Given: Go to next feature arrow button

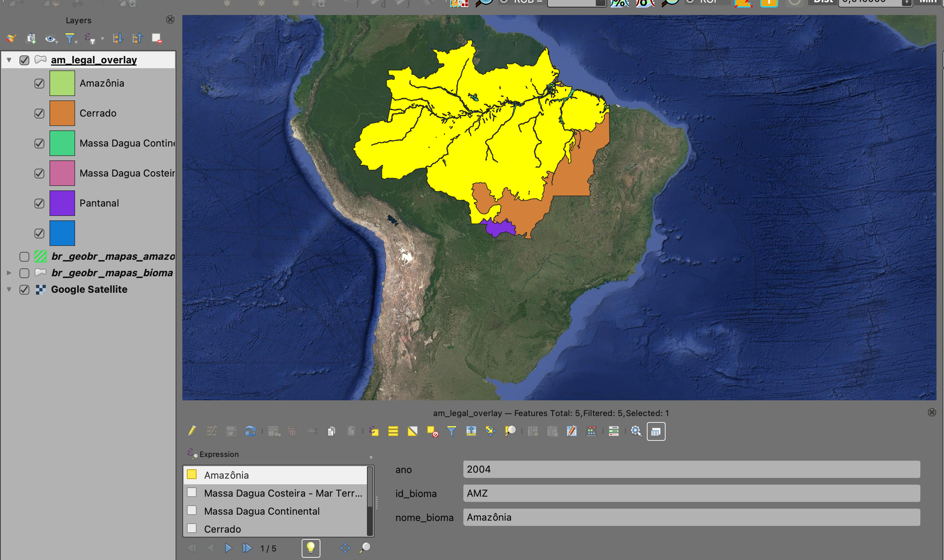Looking at the screenshot, I should click(x=228, y=548).
